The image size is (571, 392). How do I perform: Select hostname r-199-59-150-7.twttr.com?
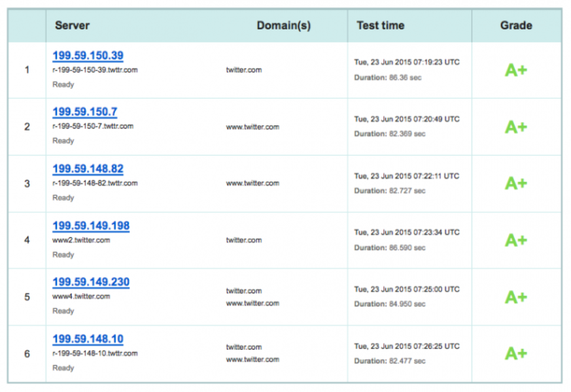[93, 126]
